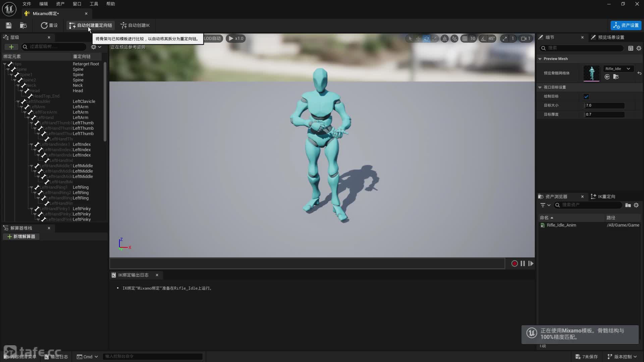This screenshot has width=644, height=362.
Task: Click 自动创建IK toolbar button
Action: click(135, 25)
